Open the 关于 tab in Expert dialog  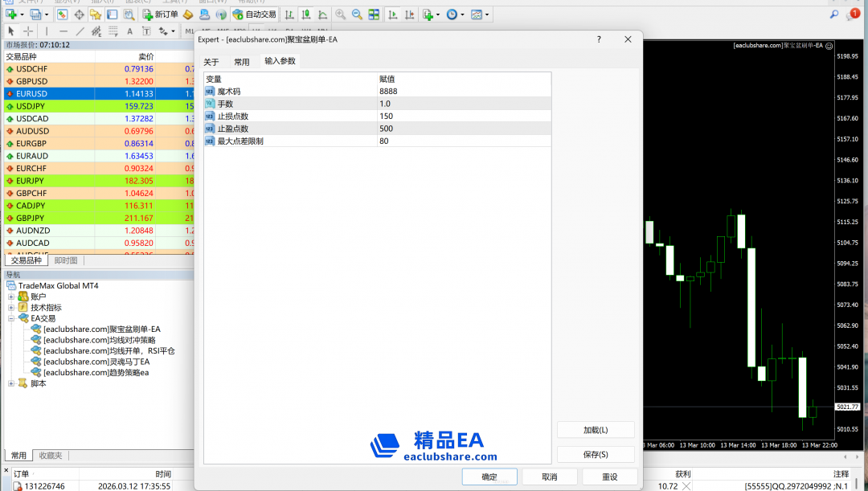point(211,62)
